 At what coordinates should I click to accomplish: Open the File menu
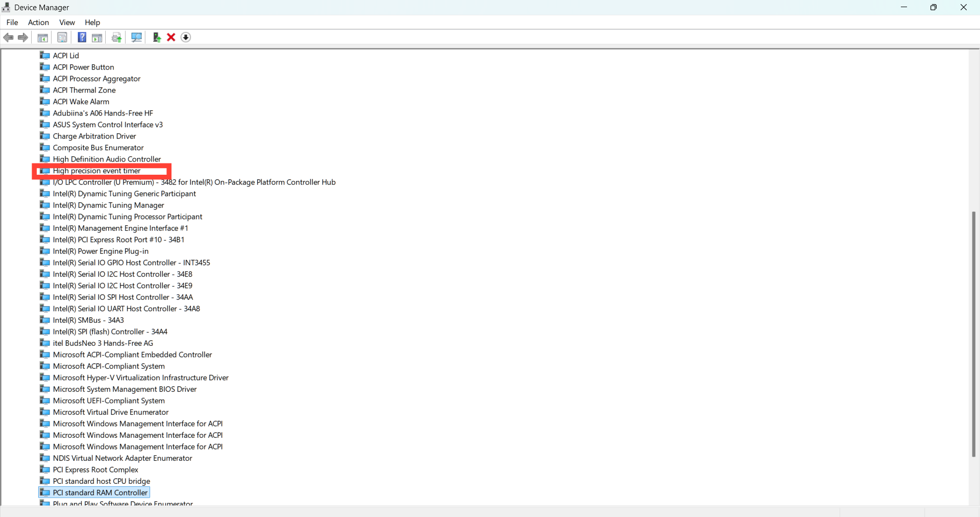coord(12,22)
